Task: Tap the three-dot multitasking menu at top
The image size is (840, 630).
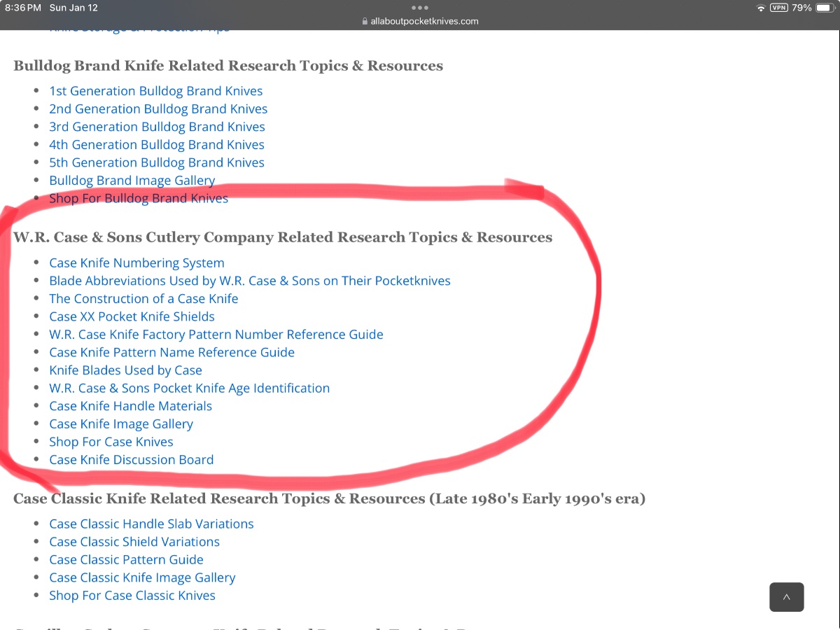Action: point(420,8)
